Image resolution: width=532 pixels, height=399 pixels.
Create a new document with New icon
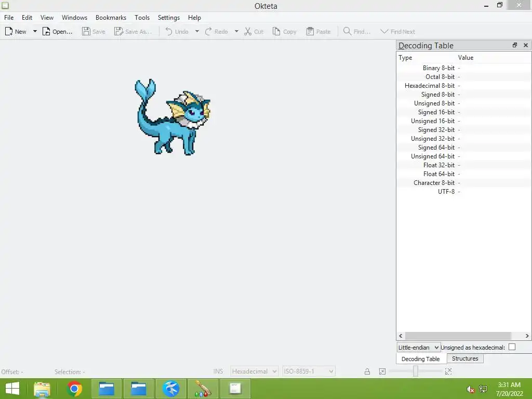coord(9,32)
